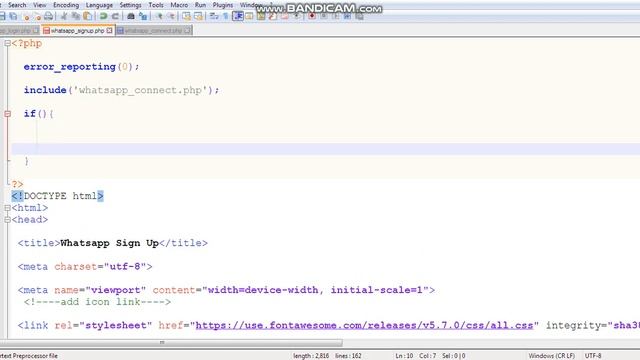Click the Paste clipboard icon

point(87,16)
